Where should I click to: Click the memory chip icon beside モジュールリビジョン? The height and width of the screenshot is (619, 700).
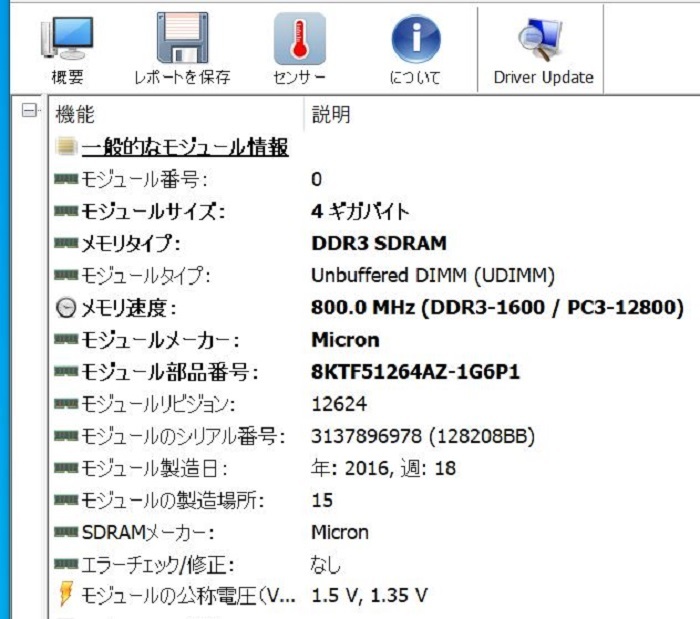pyautogui.click(x=66, y=403)
